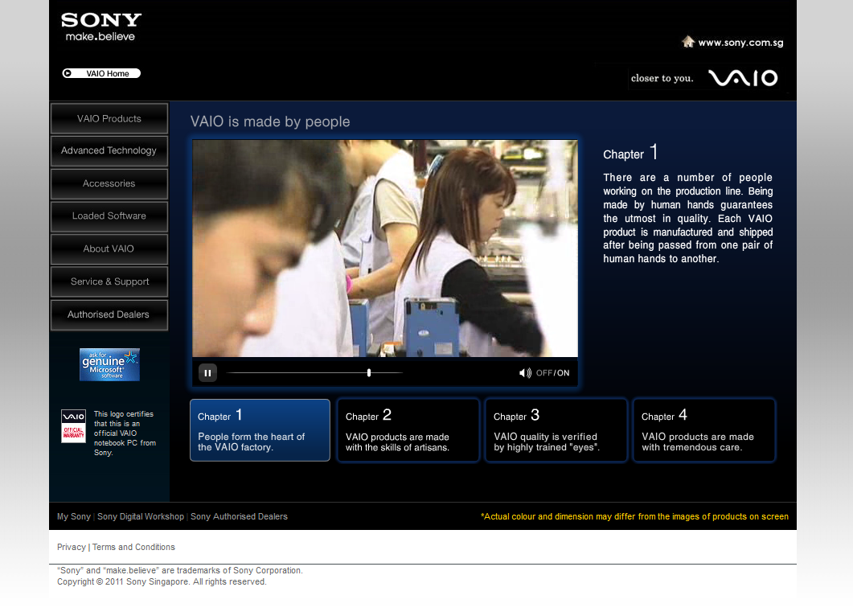Click the genuine Microsoft software badge
Screen dimensions: 853x616
(x=109, y=364)
